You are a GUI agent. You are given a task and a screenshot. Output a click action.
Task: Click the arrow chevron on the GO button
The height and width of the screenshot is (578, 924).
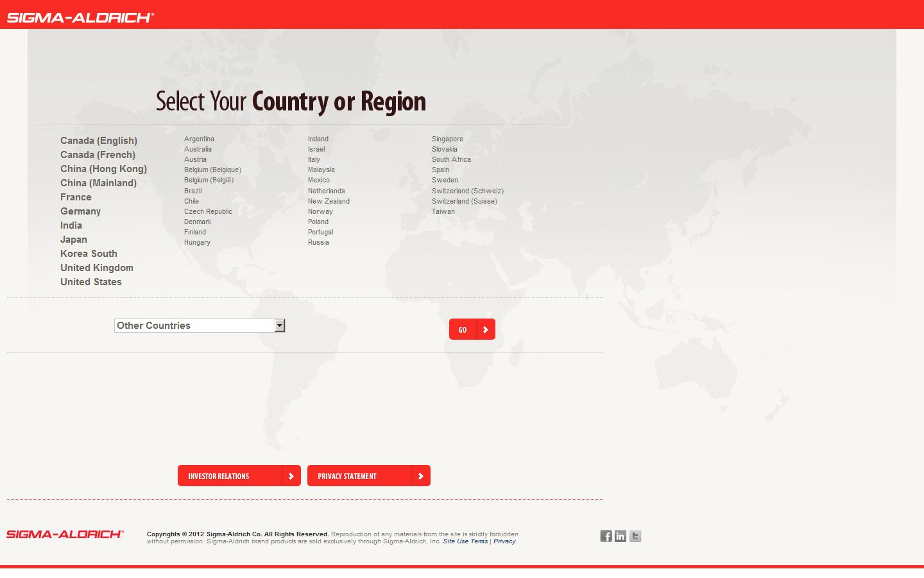[x=485, y=329]
